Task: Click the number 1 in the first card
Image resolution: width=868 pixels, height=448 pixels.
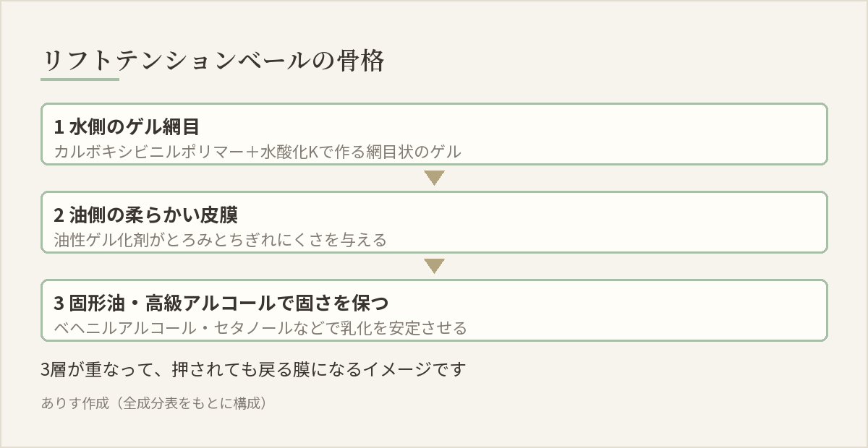Action: (59, 127)
